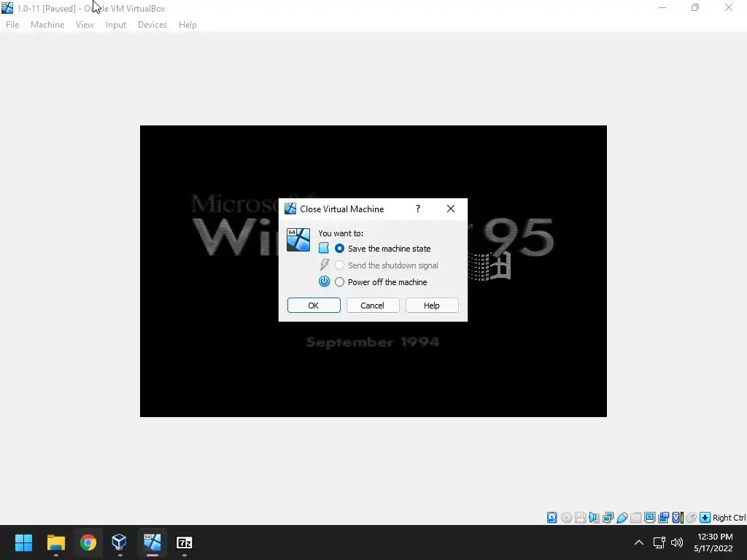
Task: Click the Right Ctrl host key label
Action: (729, 518)
